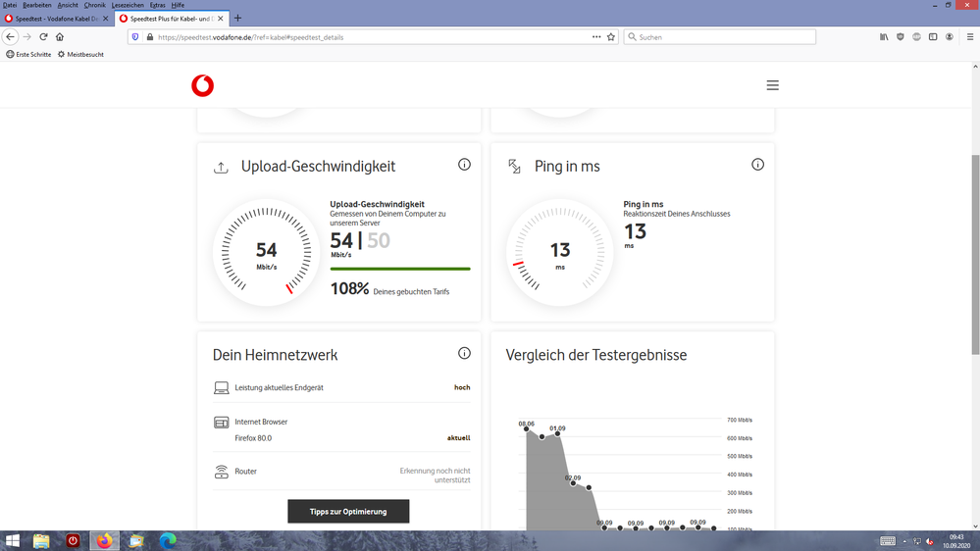Show hidden tray icons
The image size is (980, 551).
904,541
